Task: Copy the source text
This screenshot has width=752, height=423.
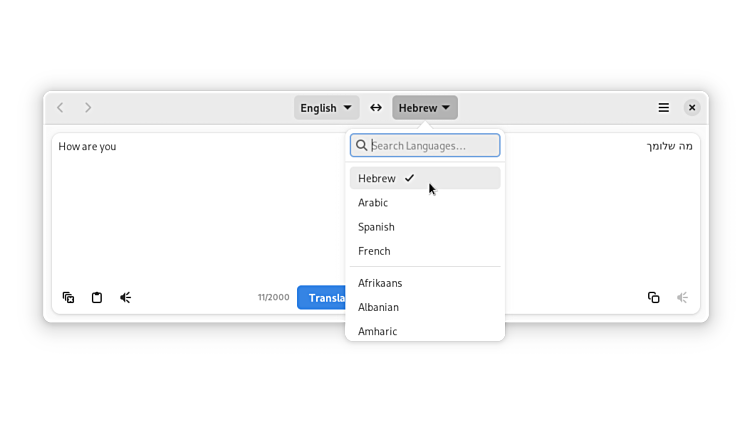Action: point(68,297)
